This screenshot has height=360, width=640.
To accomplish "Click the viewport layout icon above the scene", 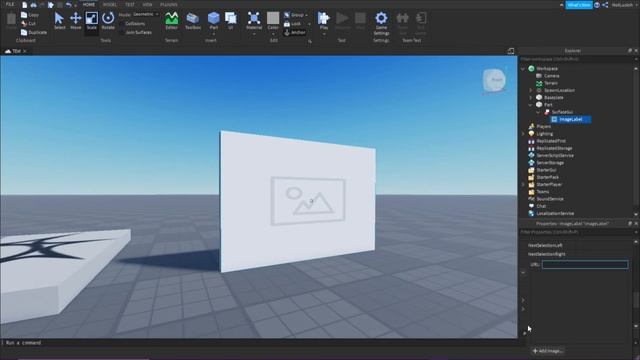I will 511,51.
